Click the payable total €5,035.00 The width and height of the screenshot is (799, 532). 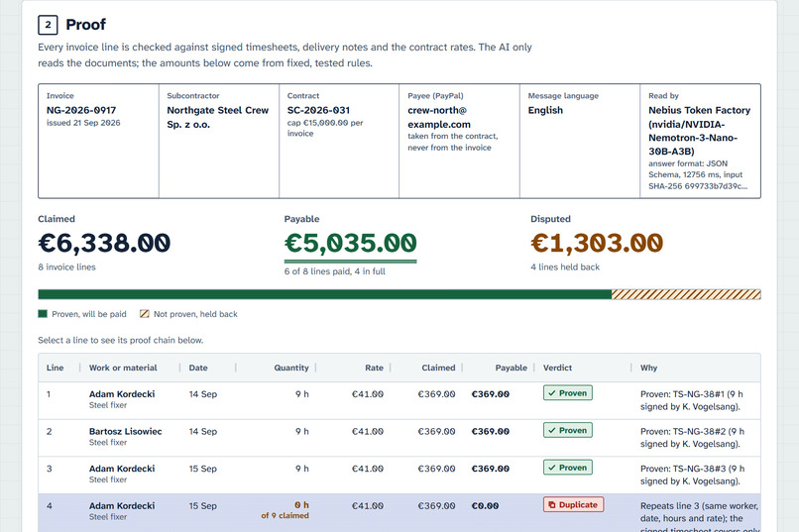351,243
